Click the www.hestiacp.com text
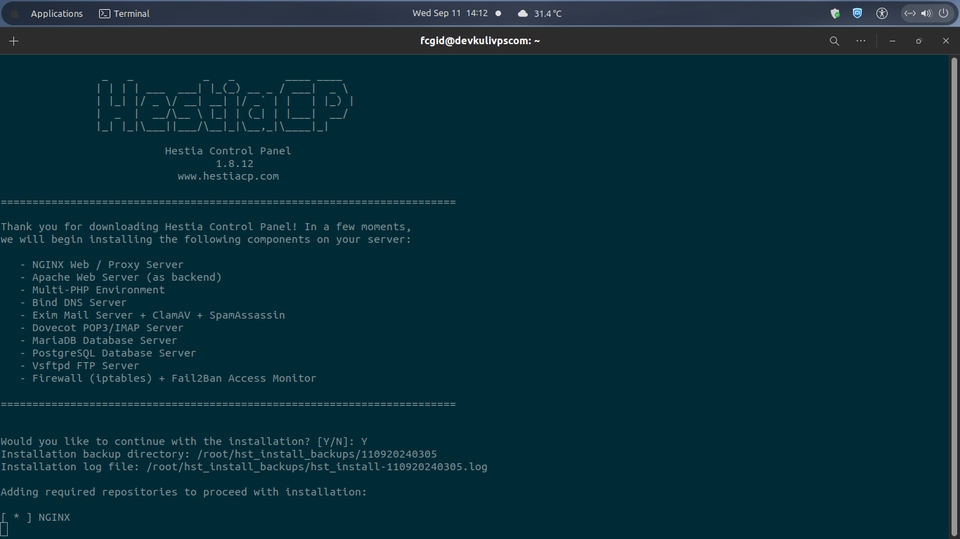The height and width of the screenshot is (539, 960). point(228,176)
